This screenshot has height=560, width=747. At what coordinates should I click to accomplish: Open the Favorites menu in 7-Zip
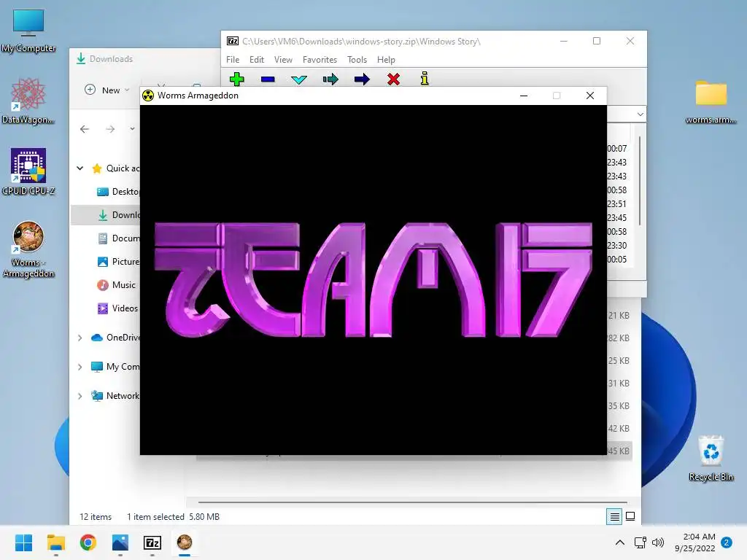pyautogui.click(x=320, y=60)
